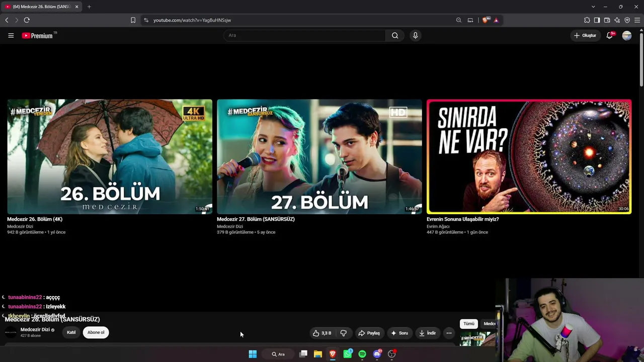The height and width of the screenshot is (362, 644).
Task: Open the Medcezir 26. Bölüm 4K thumbnail
Action: pyautogui.click(x=110, y=157)
